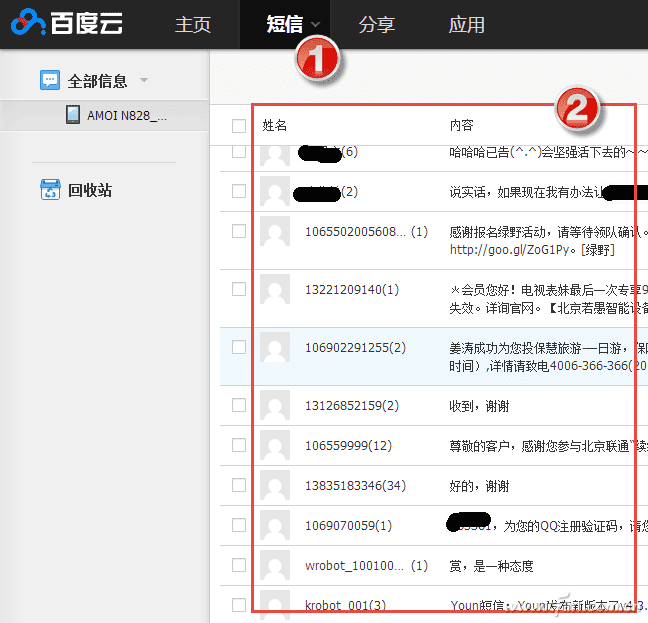Image resolution: width=648 pixels, height=623 pixels.
Task: Check the box for 106902291255
Action: coord(239,347)
